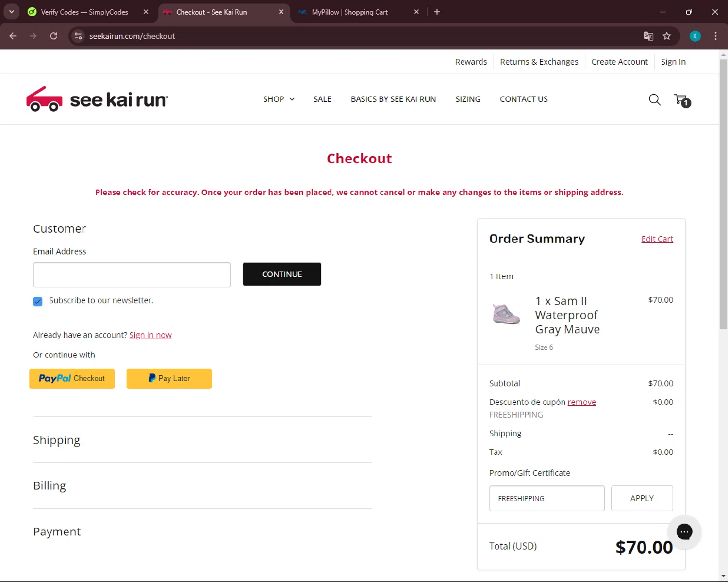Reload the page with the refresh icon
The image size is (728, 582).
(54, 36)
